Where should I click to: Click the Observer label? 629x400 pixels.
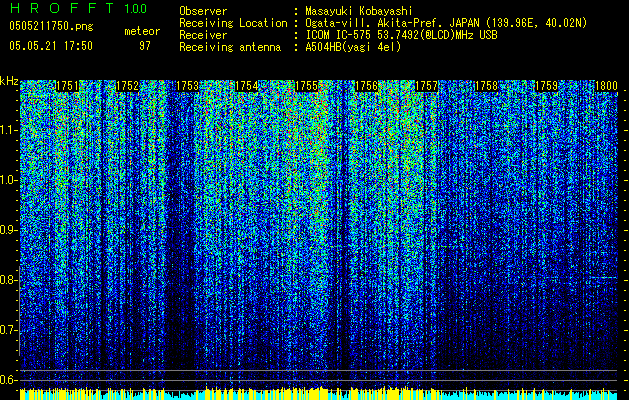[x=203, y=11]
